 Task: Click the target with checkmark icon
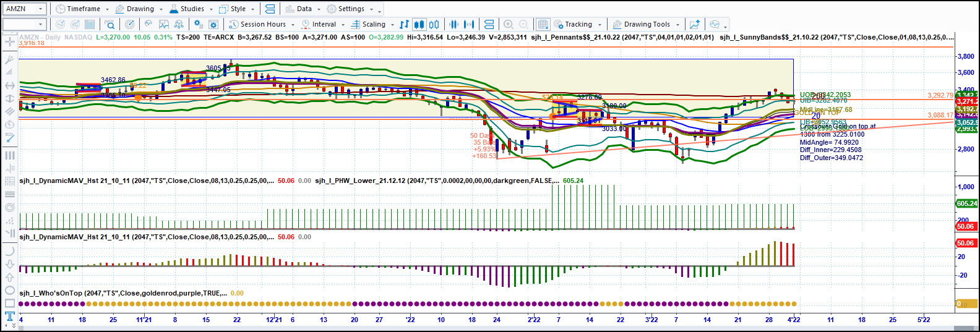129,24
